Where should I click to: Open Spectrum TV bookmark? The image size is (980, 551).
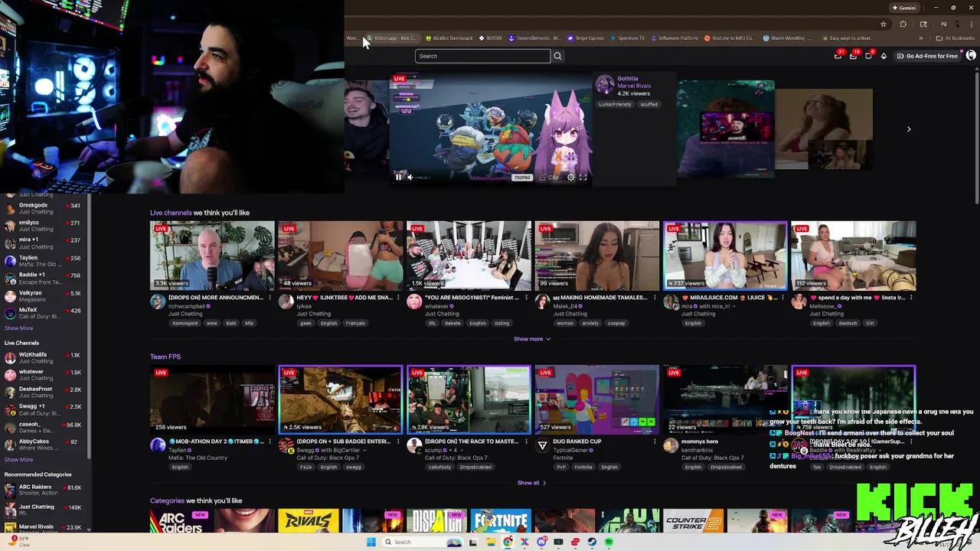pos(627,38)
